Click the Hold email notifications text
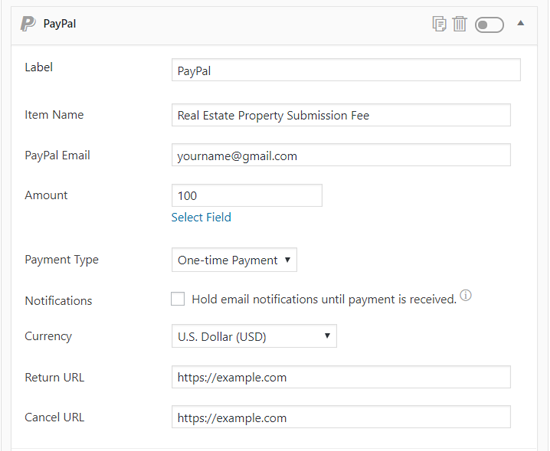 pos(324,299)
